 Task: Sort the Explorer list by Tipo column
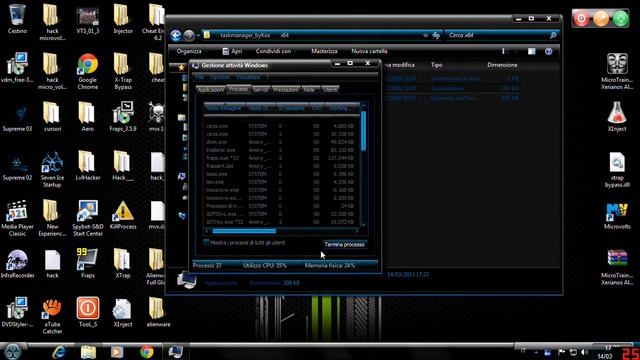437,65
